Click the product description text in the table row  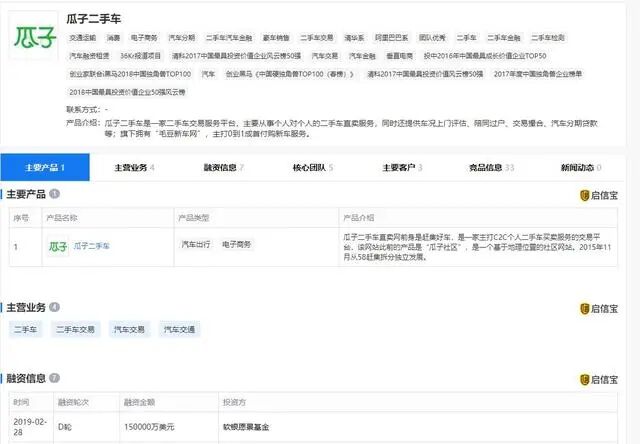[477, 247]
